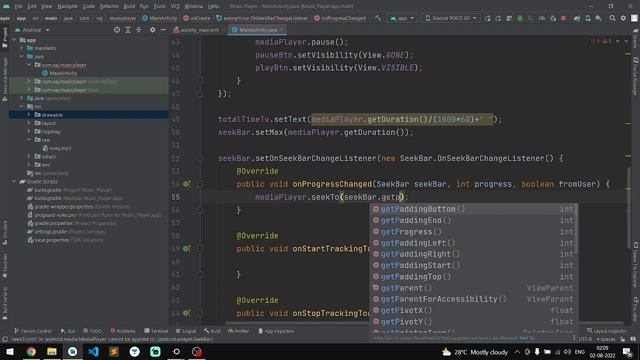Click override gutter icon next to onProgressChanged

pos(186,184)
